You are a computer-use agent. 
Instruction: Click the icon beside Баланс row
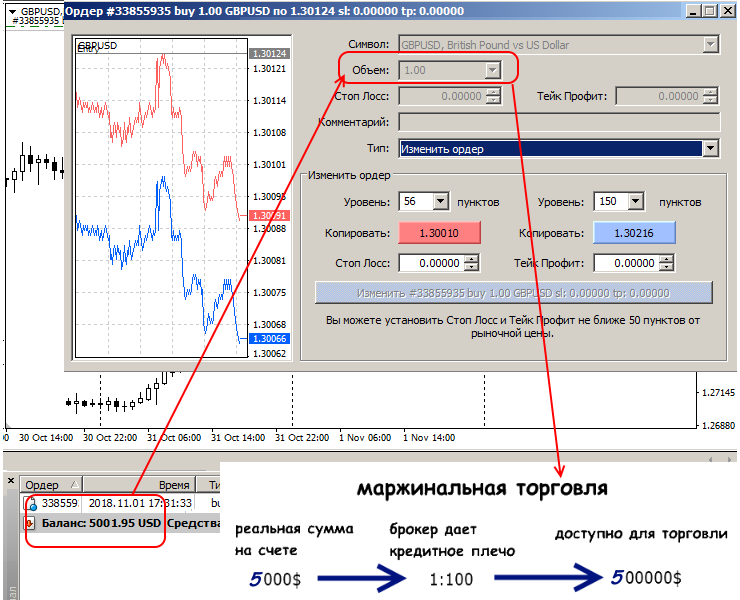tap(29, 522)
